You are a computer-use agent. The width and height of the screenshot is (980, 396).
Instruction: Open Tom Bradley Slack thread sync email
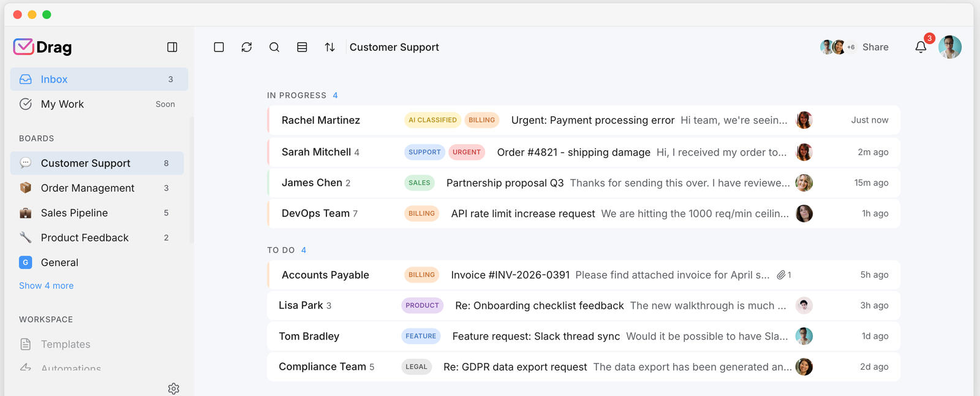click(x=584, y=336)
